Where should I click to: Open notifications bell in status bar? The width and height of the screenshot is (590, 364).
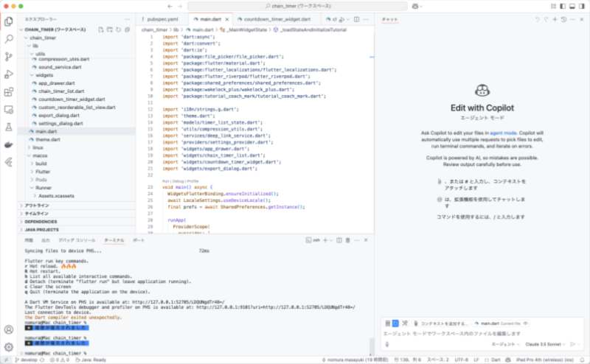point(582,360)
